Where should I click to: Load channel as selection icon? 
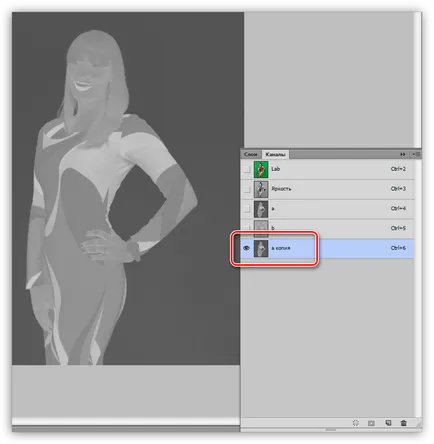tap(356, 423)
